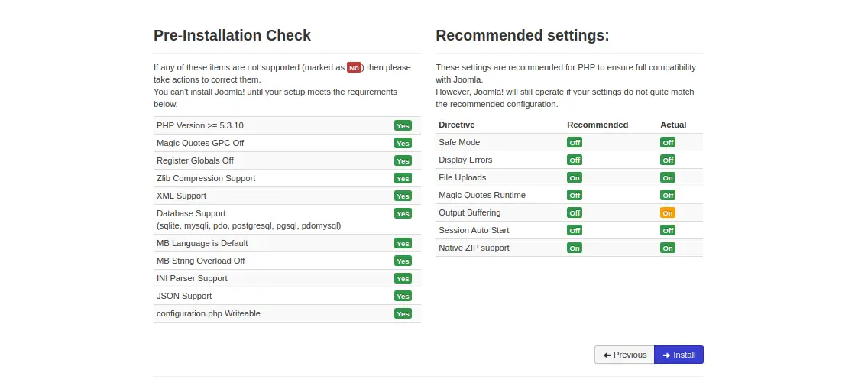
Task: Click Yes badge for MB String Overload Off
Action: (x=403, y=261)
